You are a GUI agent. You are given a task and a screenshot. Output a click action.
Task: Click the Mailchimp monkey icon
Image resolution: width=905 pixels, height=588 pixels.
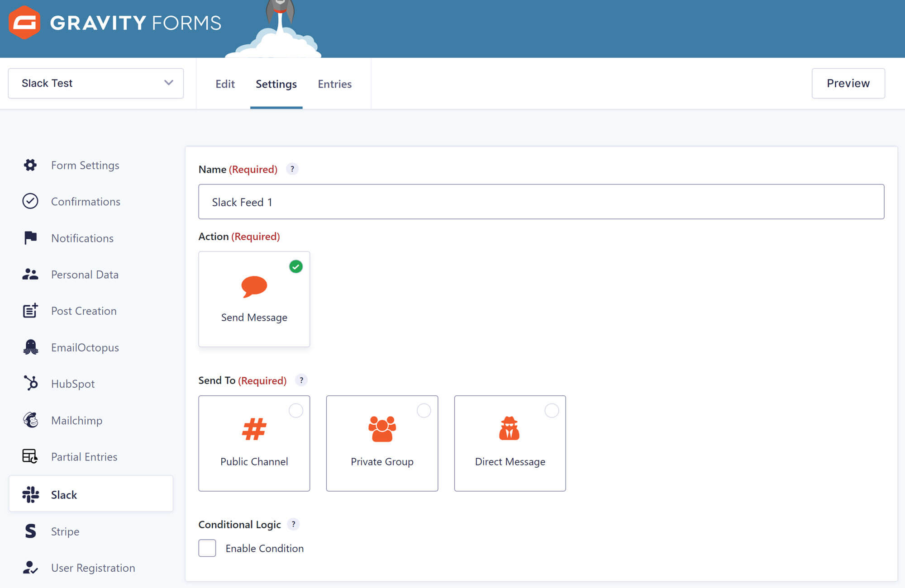click(x=30, y=420)
